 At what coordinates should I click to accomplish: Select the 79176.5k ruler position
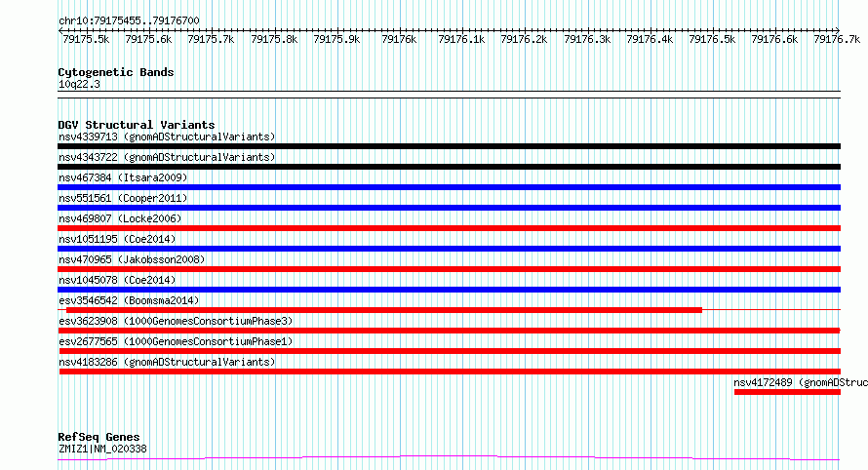[x=713, y=39]
